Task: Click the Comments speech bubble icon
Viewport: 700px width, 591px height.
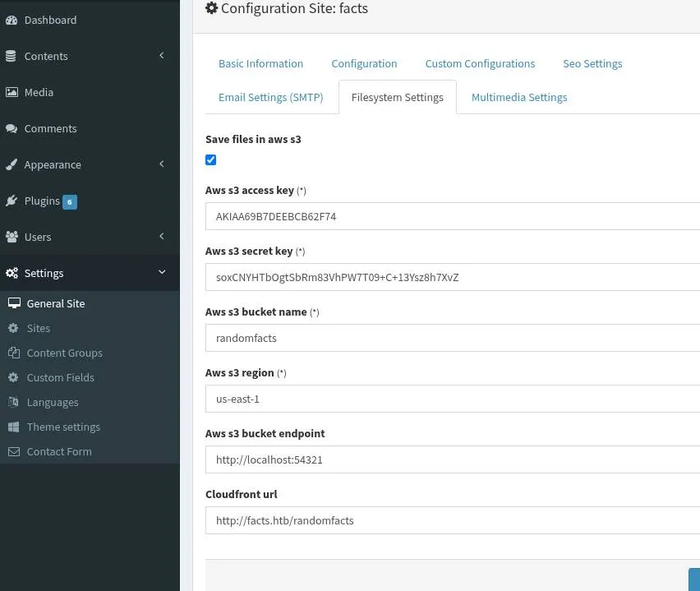Action: (x=12, y=128)
